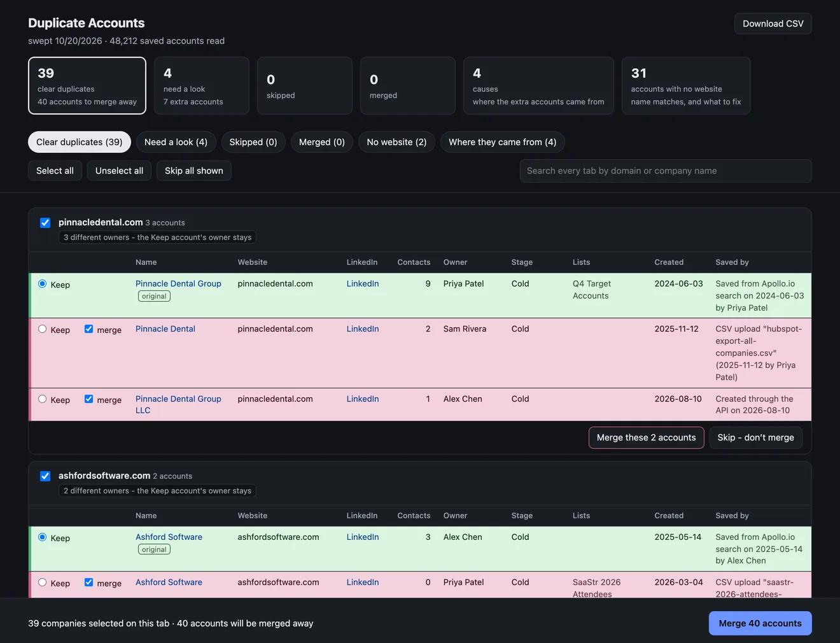Open LinkedIn link for Alex Chen's Pinnacle account
The image size is (840, 643).
pyautogui.click(x=363, y=399)
